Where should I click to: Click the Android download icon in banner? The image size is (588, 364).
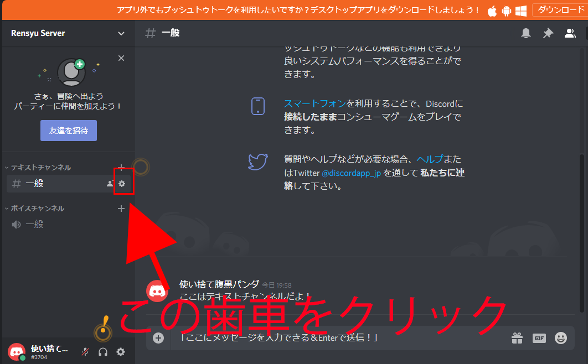[506, 11]
